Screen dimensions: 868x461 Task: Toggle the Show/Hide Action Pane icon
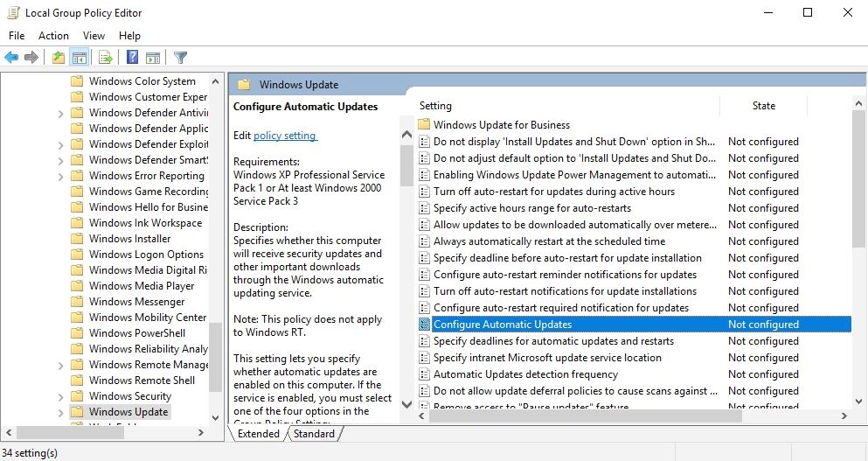point(153,57)
